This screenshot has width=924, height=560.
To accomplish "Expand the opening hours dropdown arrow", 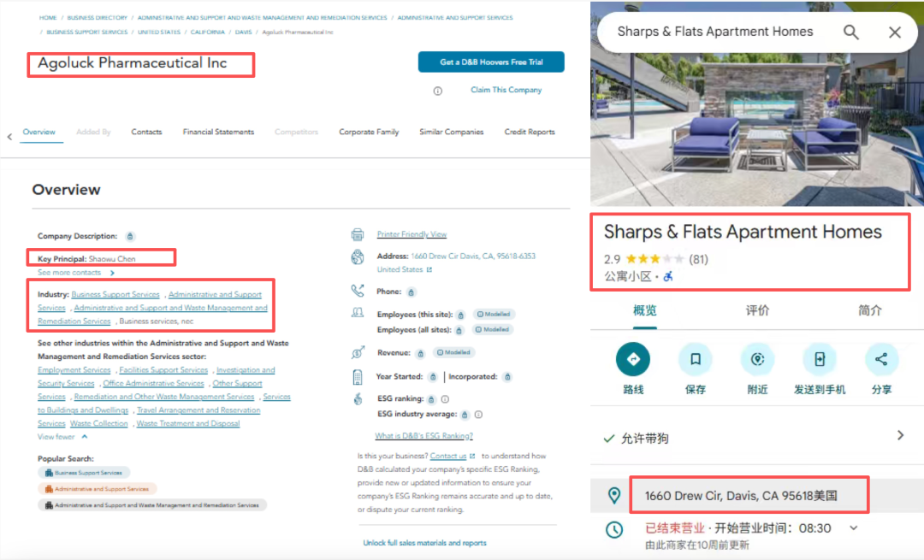I will coord(853,528).
